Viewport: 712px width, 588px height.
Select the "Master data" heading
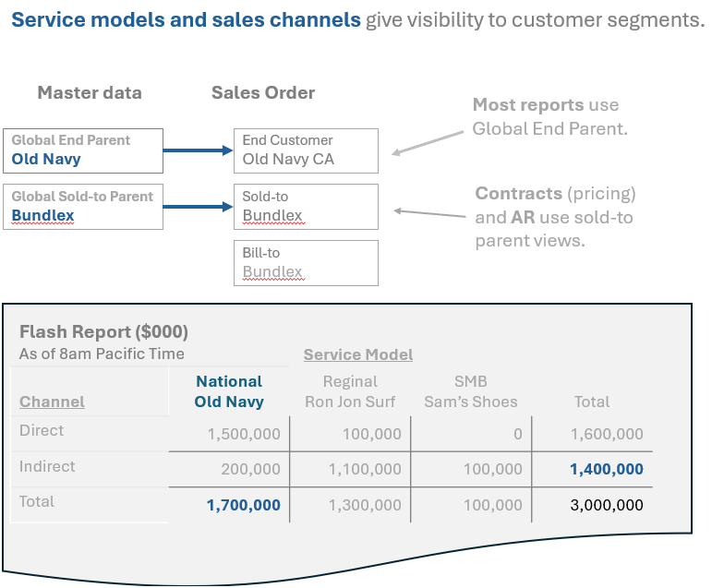tap(90, 92)
